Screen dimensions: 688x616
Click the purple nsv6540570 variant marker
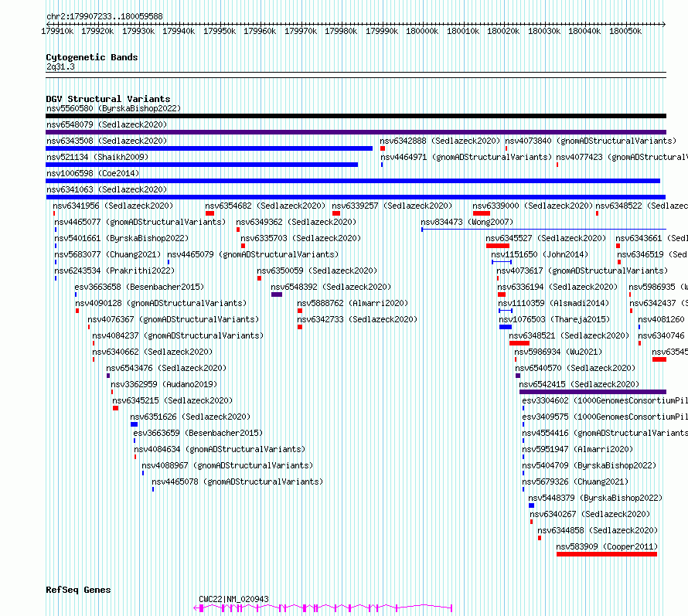(518, 376)
